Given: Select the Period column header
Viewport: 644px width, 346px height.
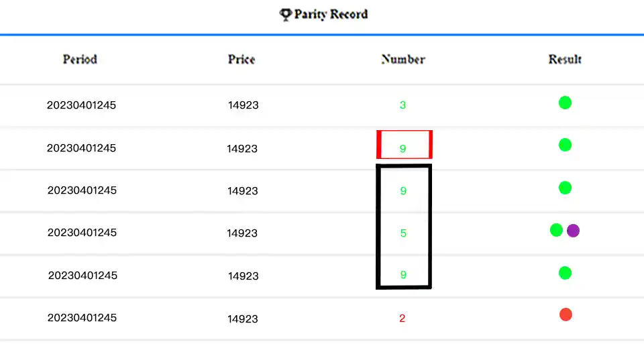Looking at the screenshot, I should [x=80, y=59].
